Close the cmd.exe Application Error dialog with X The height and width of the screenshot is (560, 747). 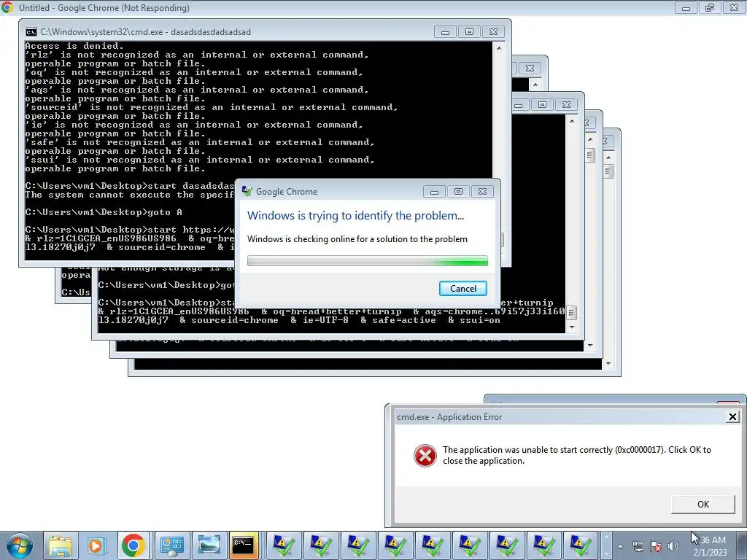point(732,417)
